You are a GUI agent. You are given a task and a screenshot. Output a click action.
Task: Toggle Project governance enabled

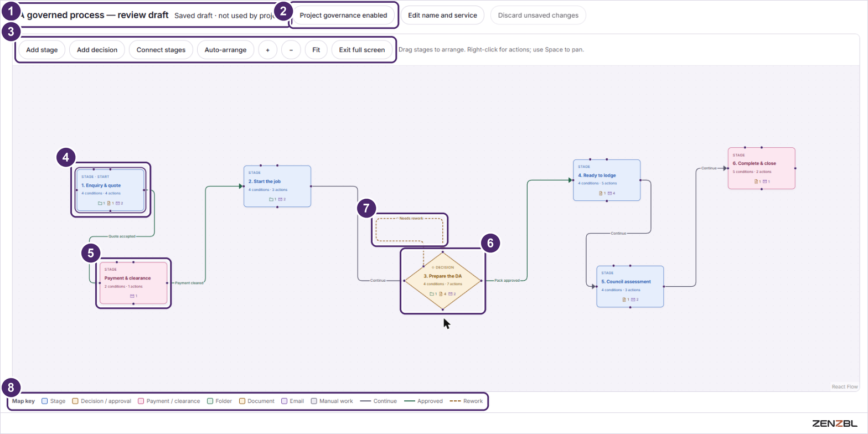click(x=343, y=15)
